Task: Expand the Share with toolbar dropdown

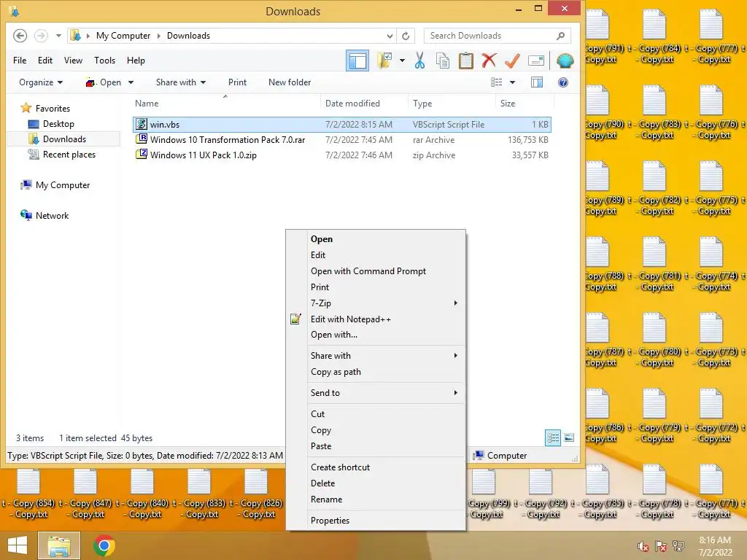Action: point(181,82)
